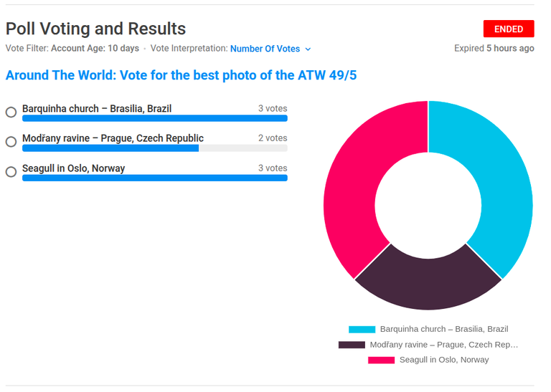Click the chevron next to Number Of Votes
This screenshot has height=392, width=551.
(309, 49)
